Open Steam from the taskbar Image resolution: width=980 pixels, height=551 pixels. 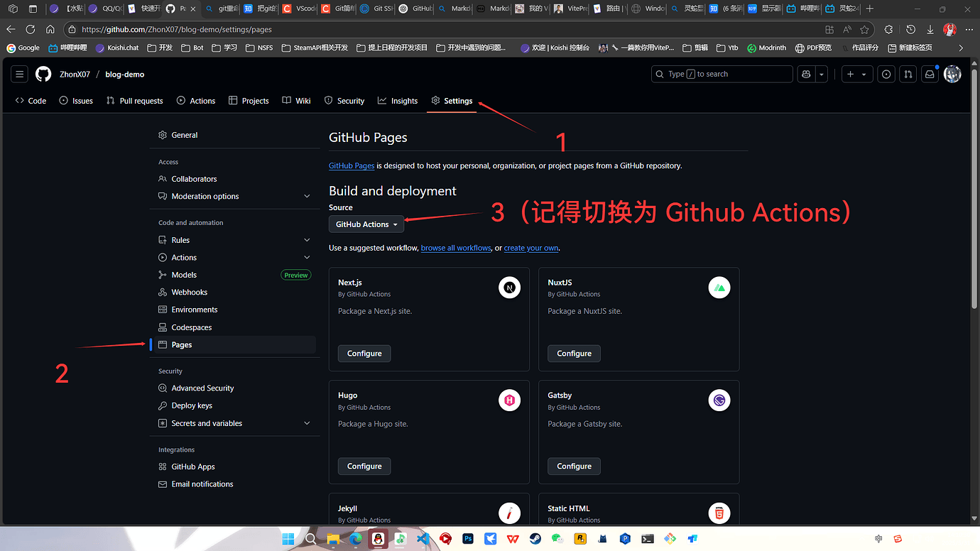pyautogui.click(x=535, y=539)
